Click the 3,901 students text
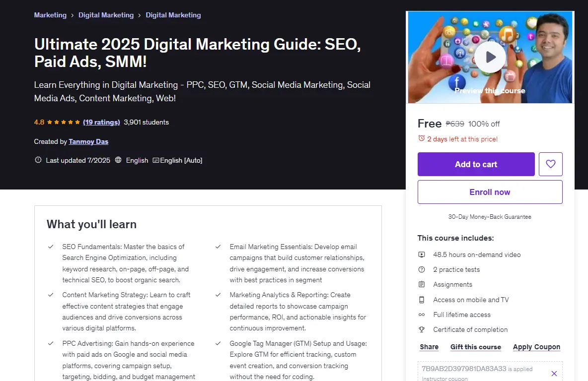The image size is (588, 381). tap(146, 122)
